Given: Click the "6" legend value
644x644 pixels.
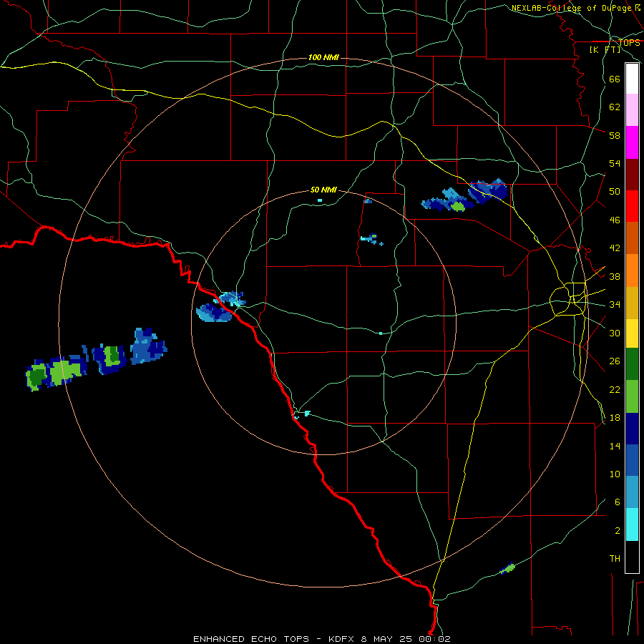Looking at the screenshot, I should click(618, 502).
